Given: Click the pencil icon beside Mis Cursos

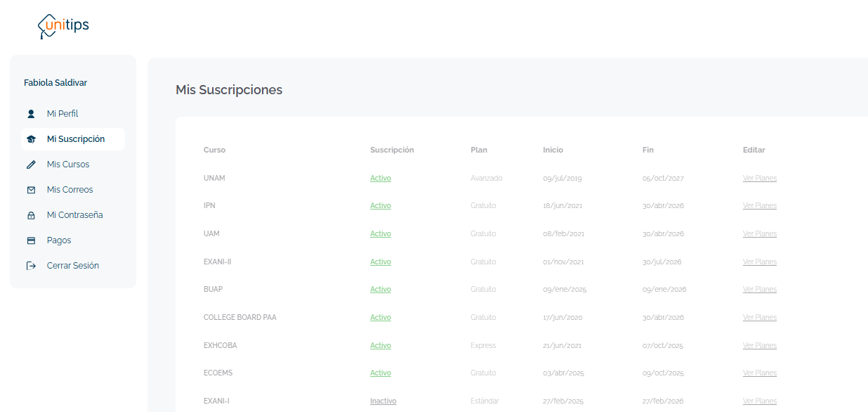Looking at the screenshot, I should point(31,165).
